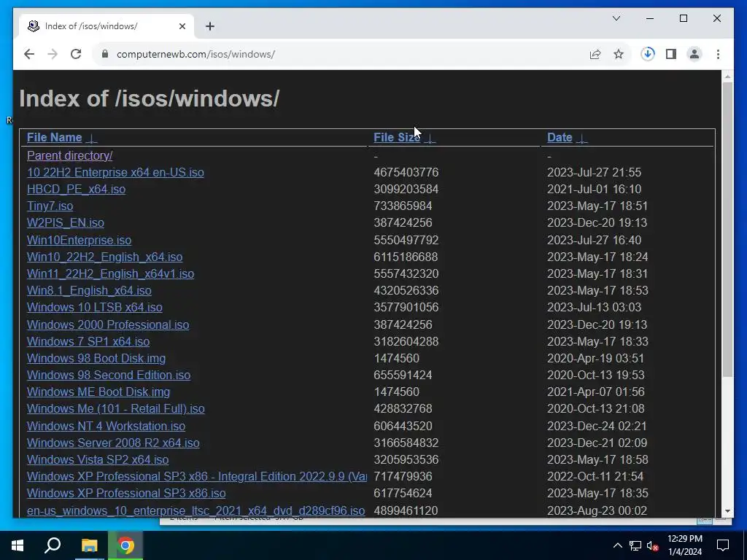The width and height of the screenshot is (747, 560).
Task: View site information padlock icon
Action: pyautogui.click(x=105, y=54)
